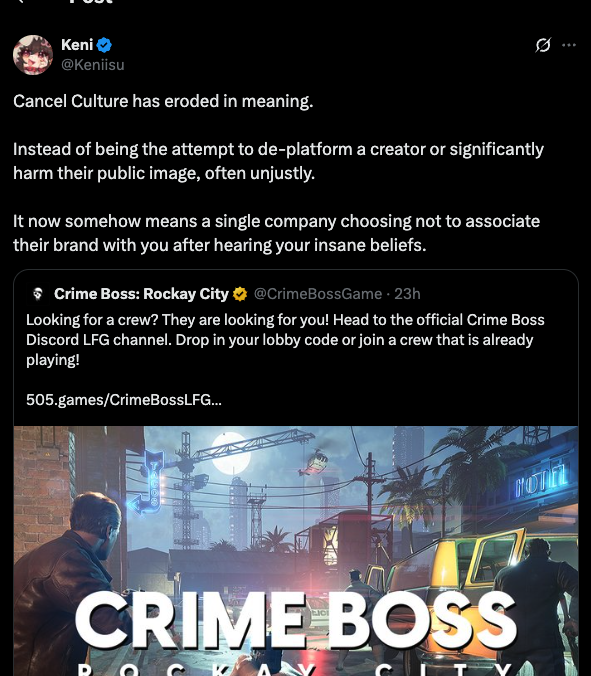This screenshot has width=591, height=676.
Task: Click the quoted post text about Discord LFG
Action: (x=285, y=340)
